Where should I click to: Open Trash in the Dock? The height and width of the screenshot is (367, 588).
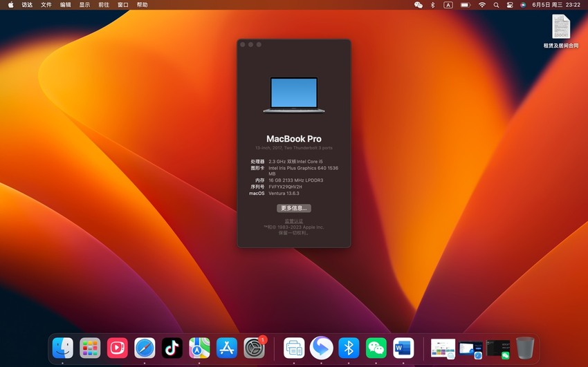(525, 348)
